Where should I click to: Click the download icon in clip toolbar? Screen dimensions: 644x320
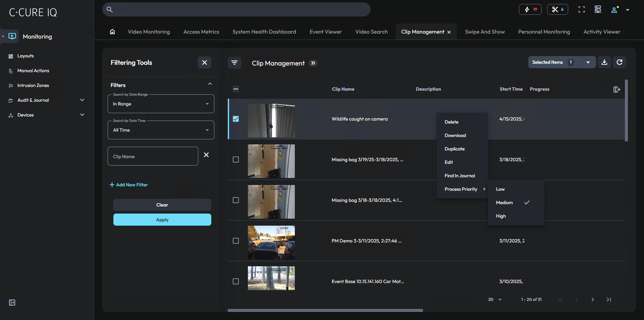604,62
